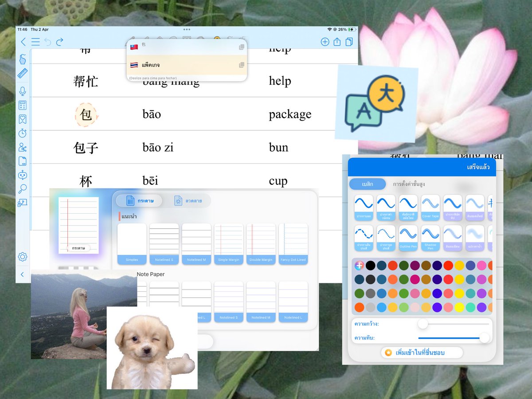Check battery status at top right
Screen dimensions: 532x399
point(352,29)
